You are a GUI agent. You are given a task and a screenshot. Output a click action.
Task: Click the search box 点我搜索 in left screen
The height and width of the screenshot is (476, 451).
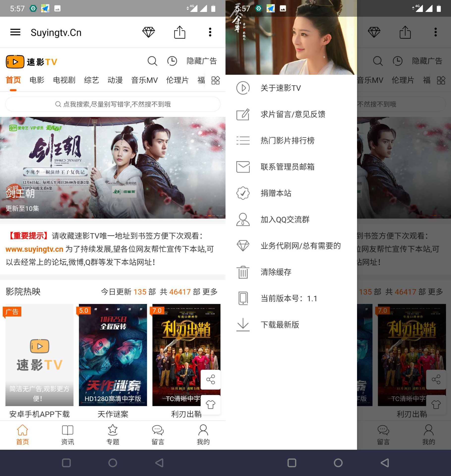tap(113, 104)
